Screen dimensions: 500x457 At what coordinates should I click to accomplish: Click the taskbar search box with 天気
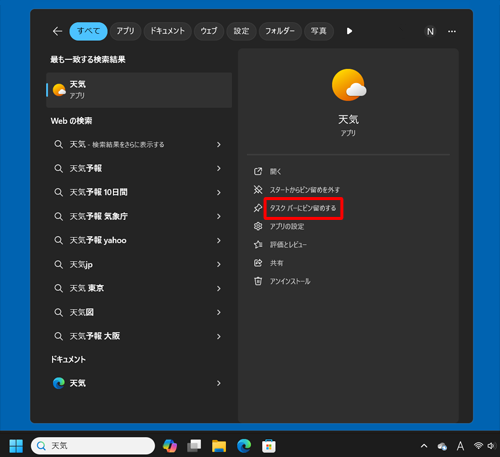pyautogui.click(x=93, y=446)
